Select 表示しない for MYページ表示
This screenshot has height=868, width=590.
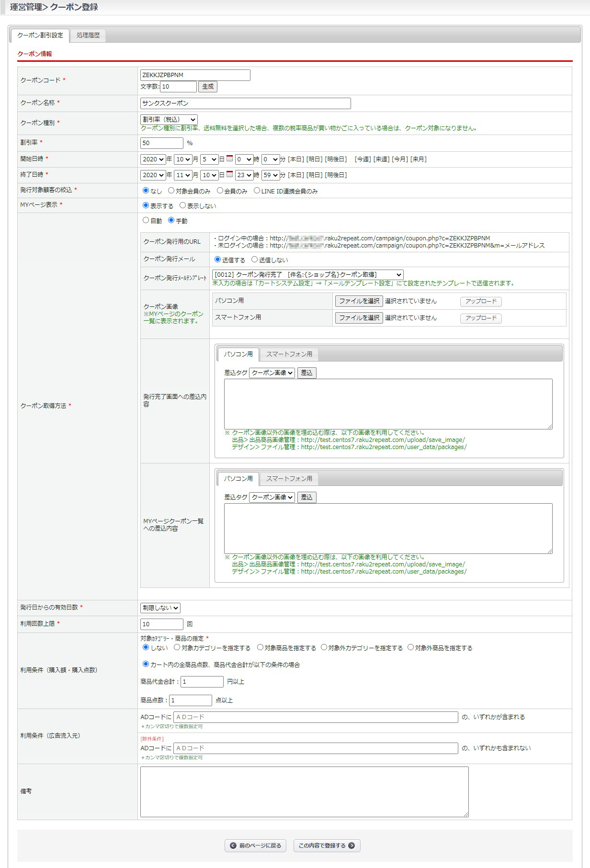[182, 205]
